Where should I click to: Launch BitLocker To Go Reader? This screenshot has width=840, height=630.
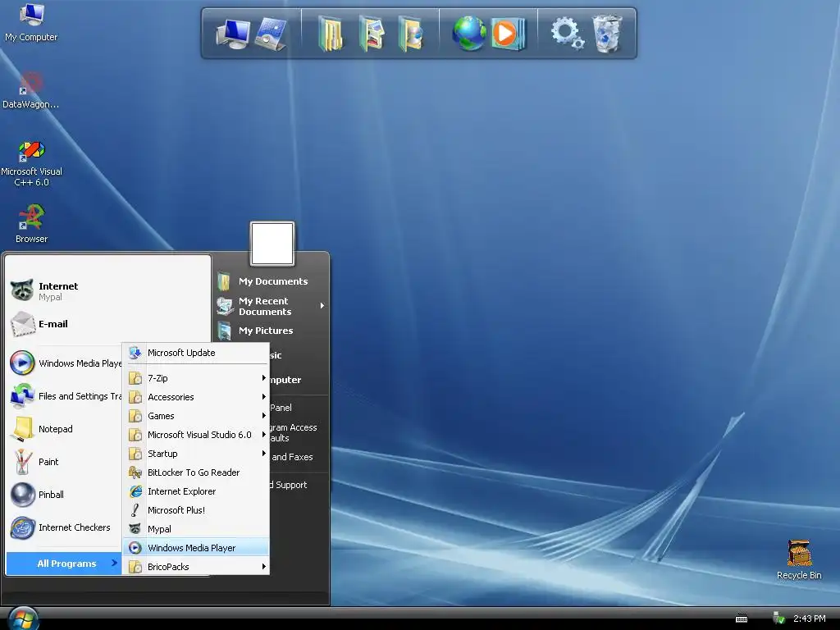click(196, 472)
